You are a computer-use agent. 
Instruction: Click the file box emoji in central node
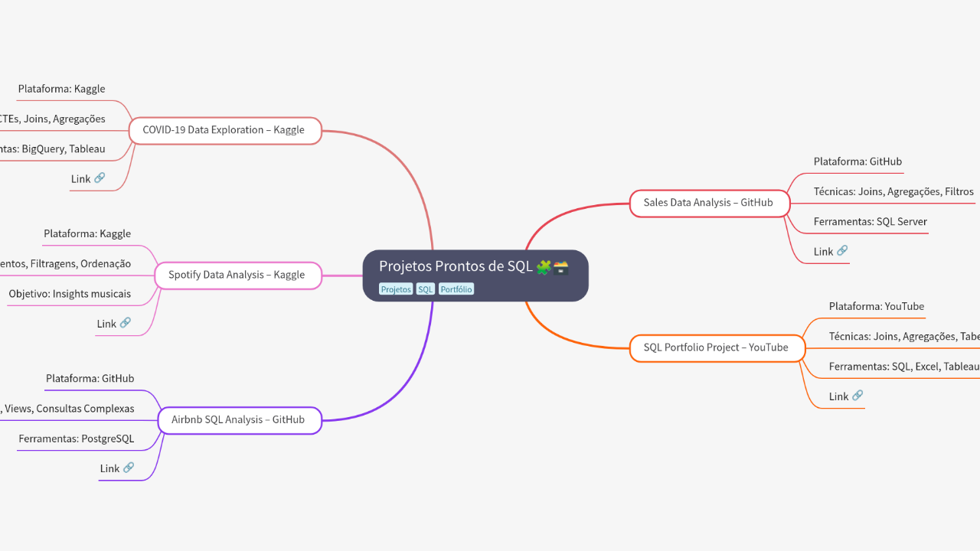click(561, 267)
